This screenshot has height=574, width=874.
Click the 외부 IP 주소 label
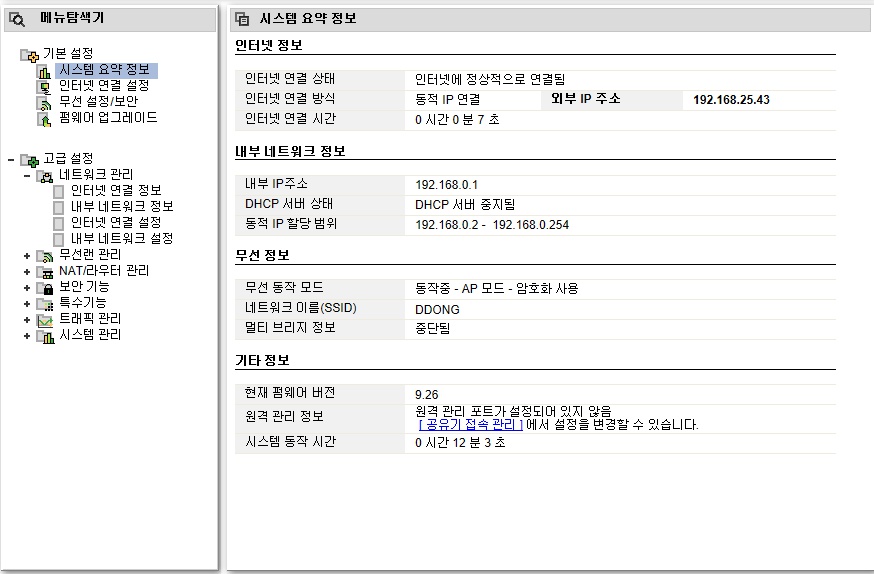click(586, 99)
